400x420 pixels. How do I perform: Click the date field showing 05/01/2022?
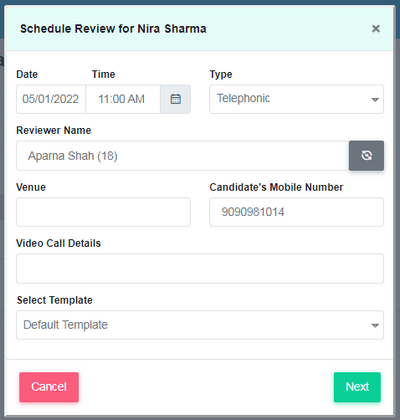[51, 99]
